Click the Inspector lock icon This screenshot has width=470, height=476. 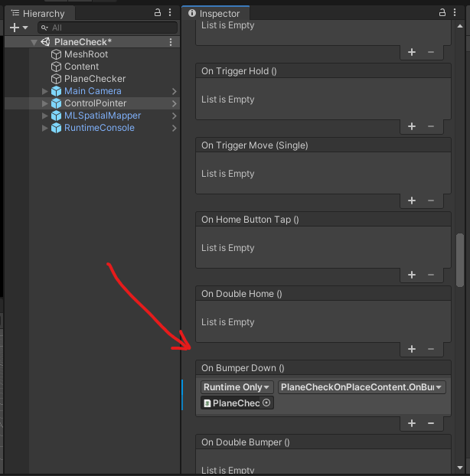pyautogui.click(x=442, y=13)
